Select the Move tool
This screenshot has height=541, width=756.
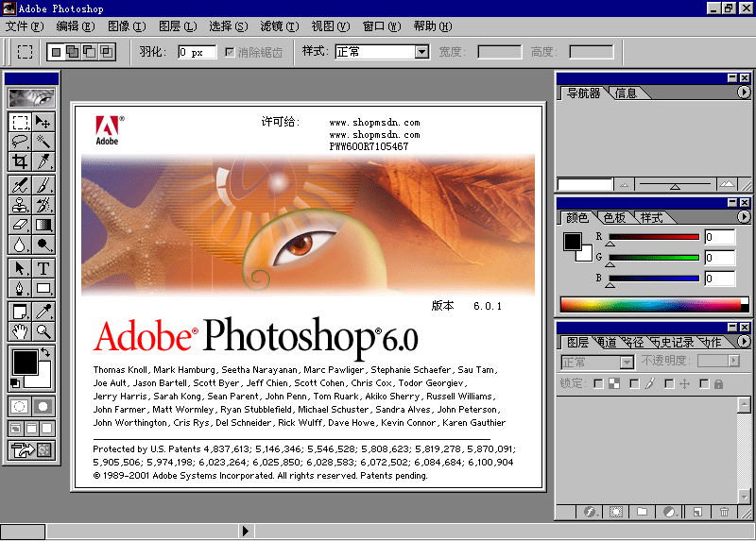point(43,122)
